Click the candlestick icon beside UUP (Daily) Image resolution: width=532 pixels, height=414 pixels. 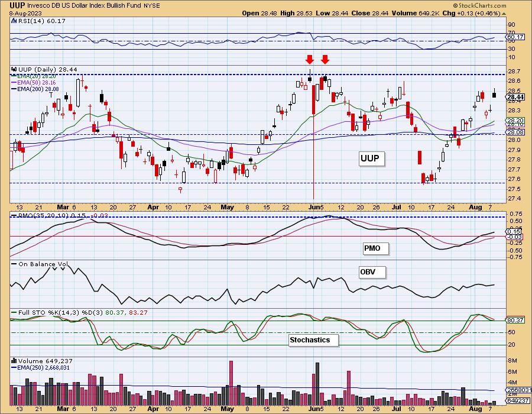14,69
